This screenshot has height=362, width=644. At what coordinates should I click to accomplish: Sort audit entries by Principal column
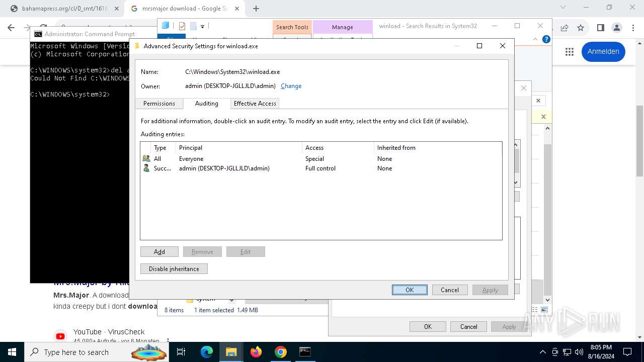click(x=239, y=148)
